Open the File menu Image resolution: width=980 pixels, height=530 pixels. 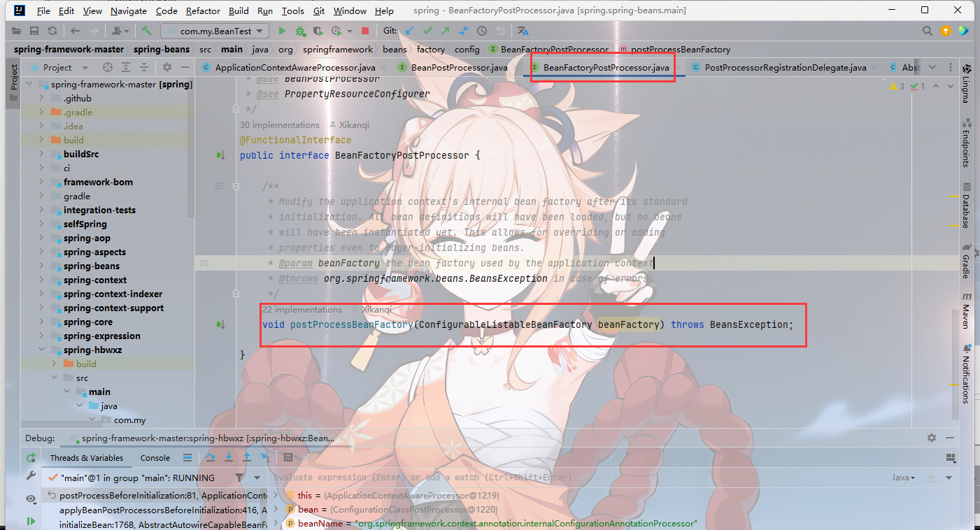43,11
